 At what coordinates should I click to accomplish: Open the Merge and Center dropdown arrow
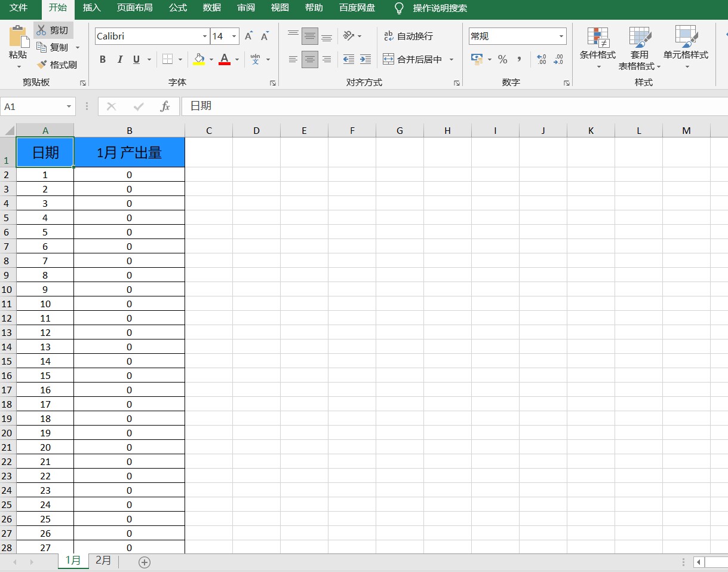(x=451, y=59)
